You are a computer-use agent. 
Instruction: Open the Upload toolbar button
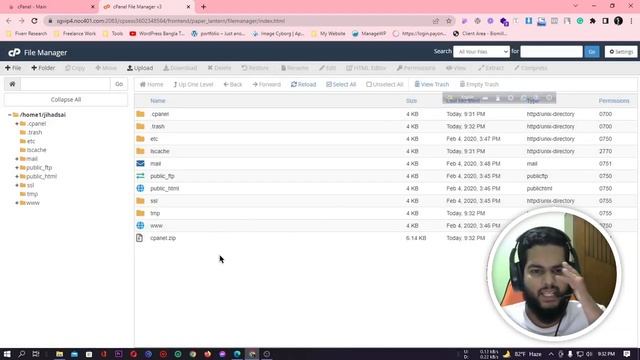tap(140, 68)
